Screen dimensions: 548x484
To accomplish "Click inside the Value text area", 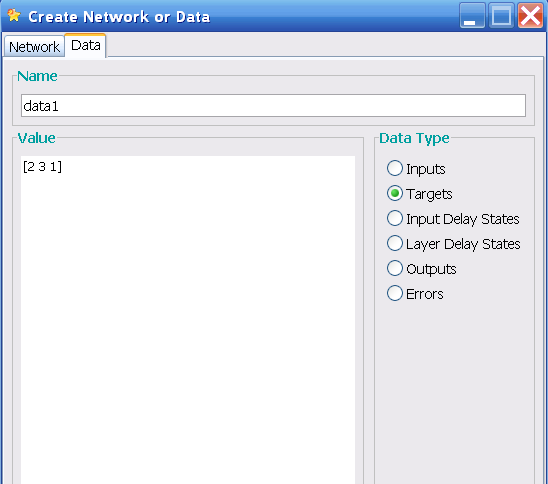I will 188,320.
